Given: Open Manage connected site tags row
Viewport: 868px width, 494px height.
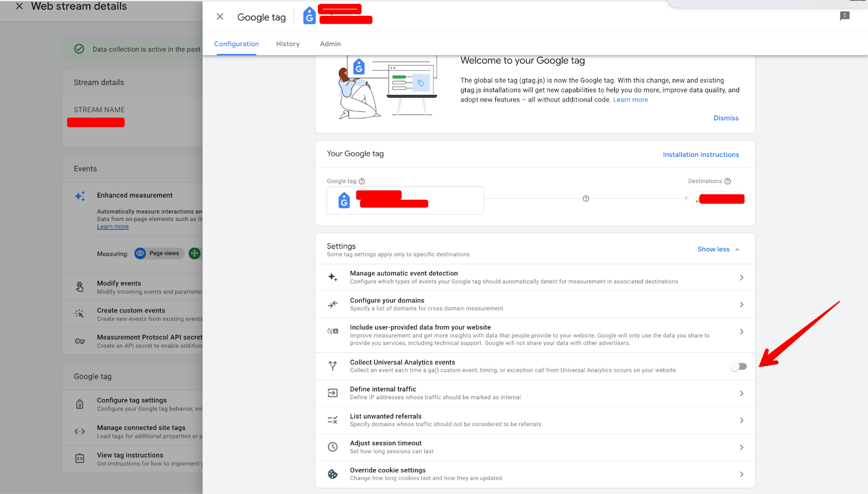Looking at the screenshot, I should (132, 432).
